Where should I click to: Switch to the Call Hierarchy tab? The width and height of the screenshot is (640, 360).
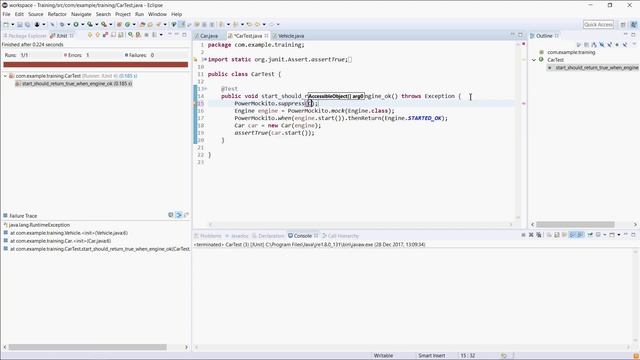pos(340,236)
